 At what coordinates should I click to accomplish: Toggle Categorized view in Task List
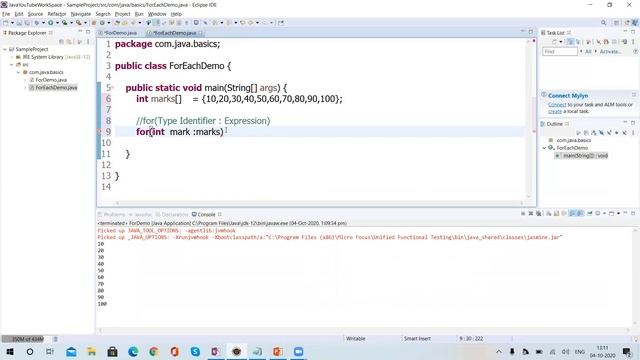pyautogui.click(x=570, y=42)
